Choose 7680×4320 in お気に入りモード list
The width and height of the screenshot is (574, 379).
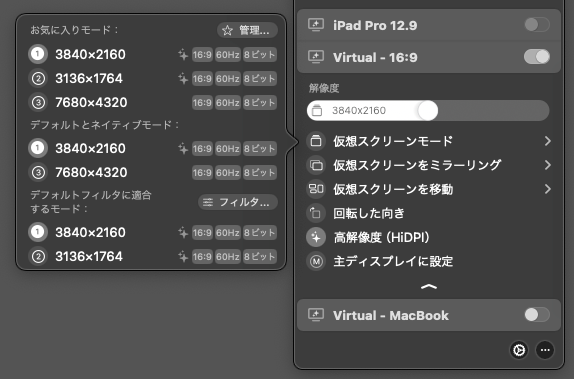click(91, 103)
